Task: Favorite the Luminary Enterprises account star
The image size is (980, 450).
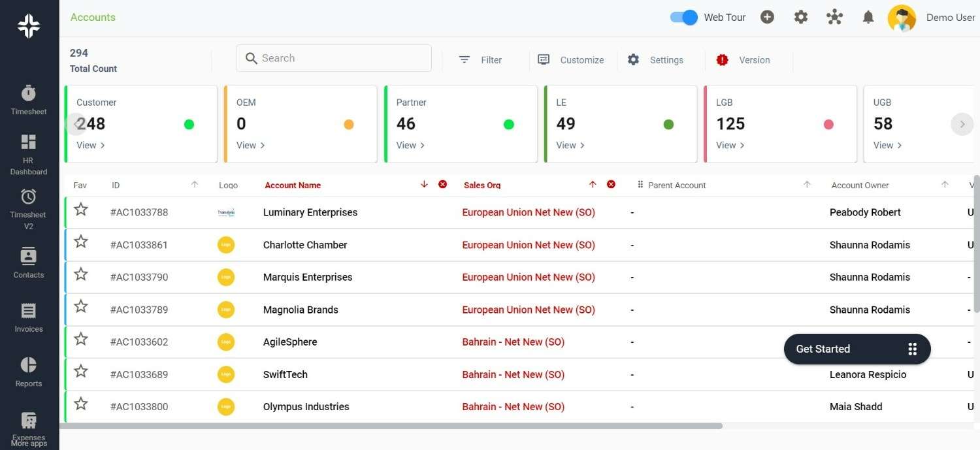Action: [81, 210]
